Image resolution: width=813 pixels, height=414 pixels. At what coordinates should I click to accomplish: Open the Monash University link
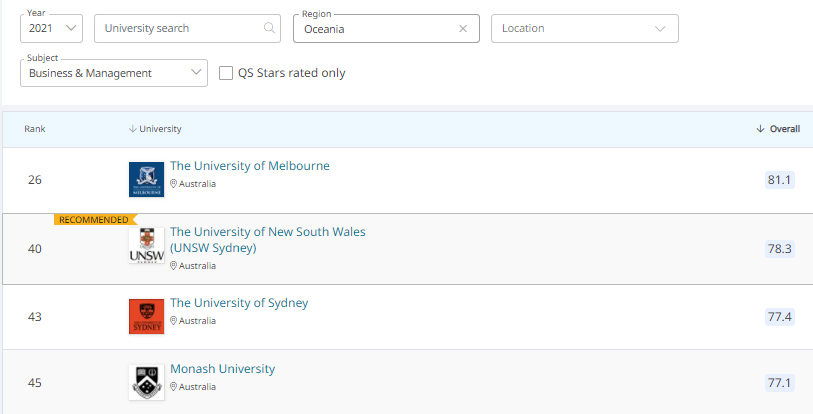[x=222, y=369]
